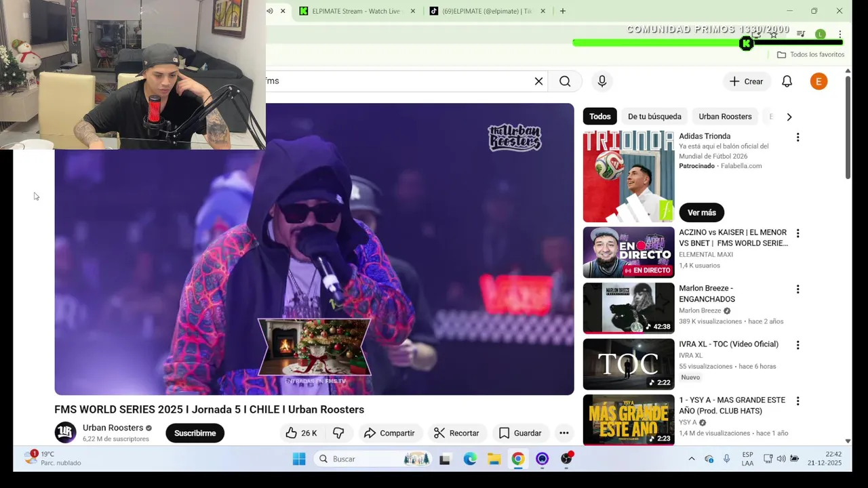Screen dimensions: 868x488
Task: Open the ELEMENTAL MAXI channel name
Action: [706, 255]
